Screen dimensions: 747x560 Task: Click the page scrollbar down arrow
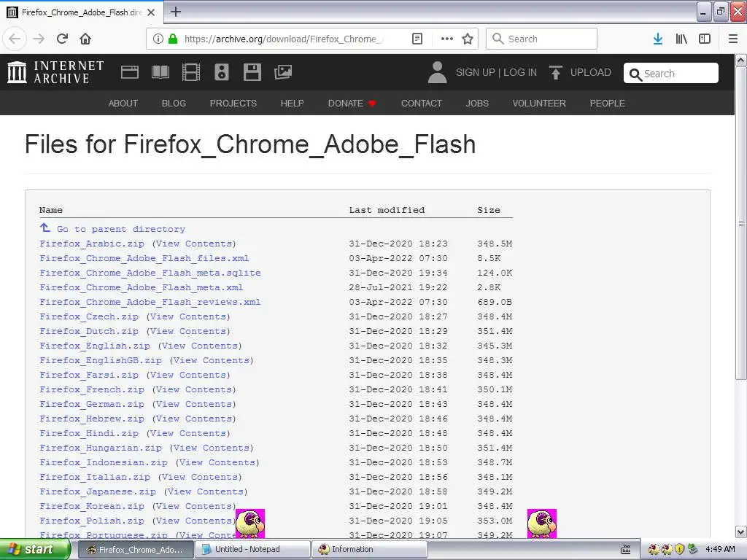click(x=740, y=532)
